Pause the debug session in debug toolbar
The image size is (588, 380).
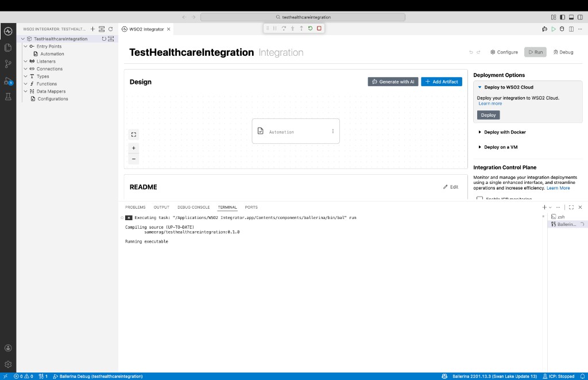point(275,28)
